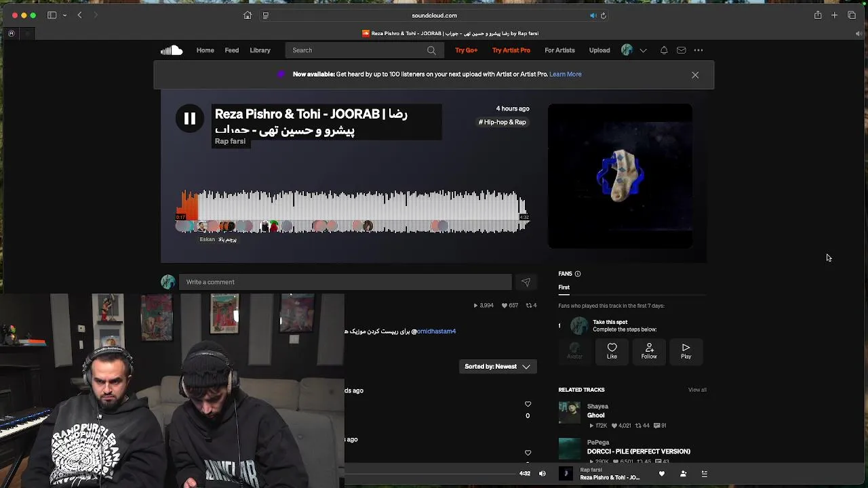Image resolution: width=868 pixels, height=488 pixels.
Task: Open the Hip-hop & Rap tag
Action: click(502, 122)
